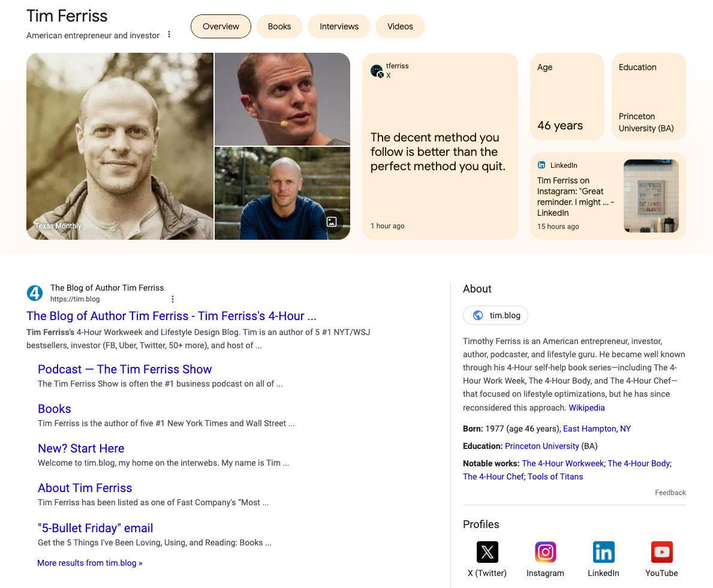Open the YouTube channel icon
The width and height of the screenshot is (713, 588).
[x=661, y=552]
